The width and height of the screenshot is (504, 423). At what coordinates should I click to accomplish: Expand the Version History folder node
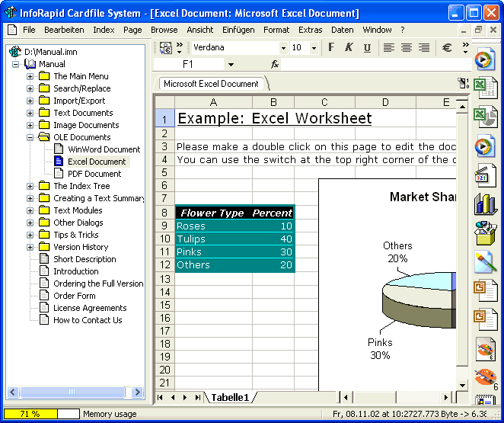point(30,248)
